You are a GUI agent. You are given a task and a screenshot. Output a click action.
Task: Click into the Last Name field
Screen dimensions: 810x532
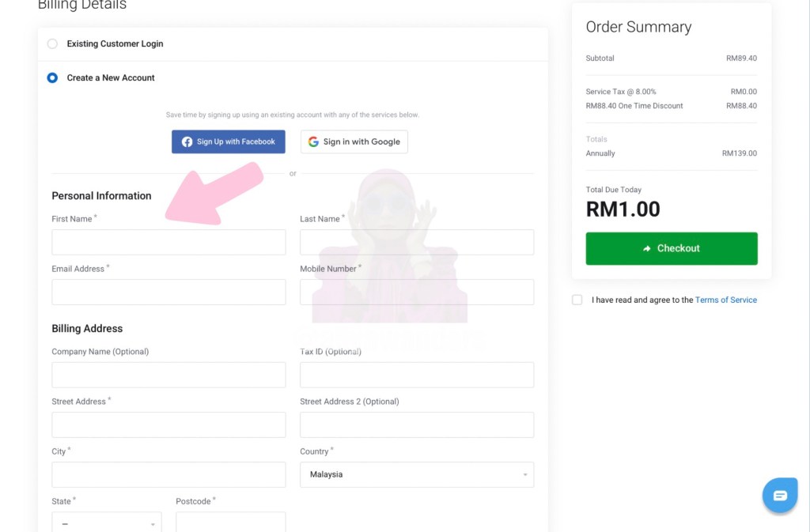click(x=416, y=243)
